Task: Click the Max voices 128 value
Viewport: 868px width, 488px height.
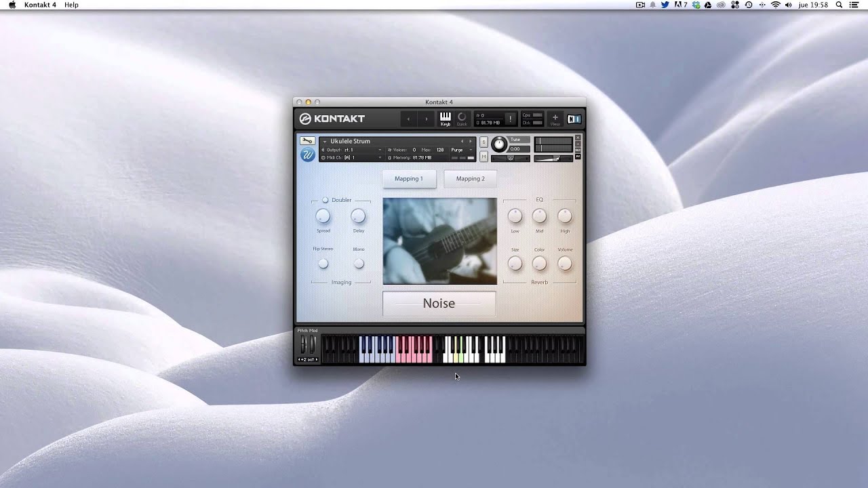Action: tap(439, 150)
